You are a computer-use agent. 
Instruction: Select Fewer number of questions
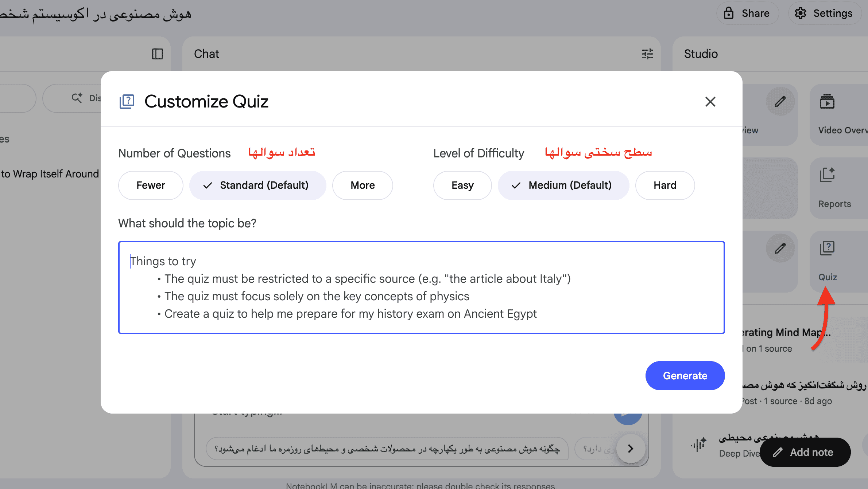(151, 185)
